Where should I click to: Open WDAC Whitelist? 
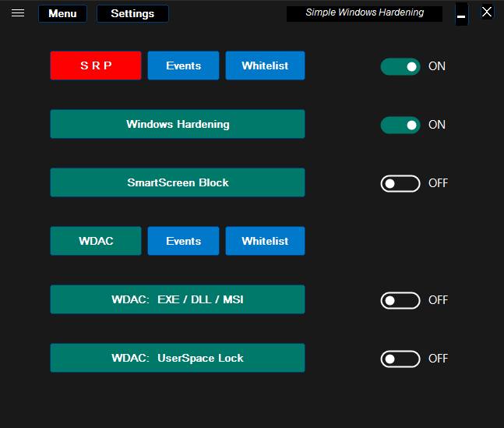pyautogui.click(x=265, y=241)
